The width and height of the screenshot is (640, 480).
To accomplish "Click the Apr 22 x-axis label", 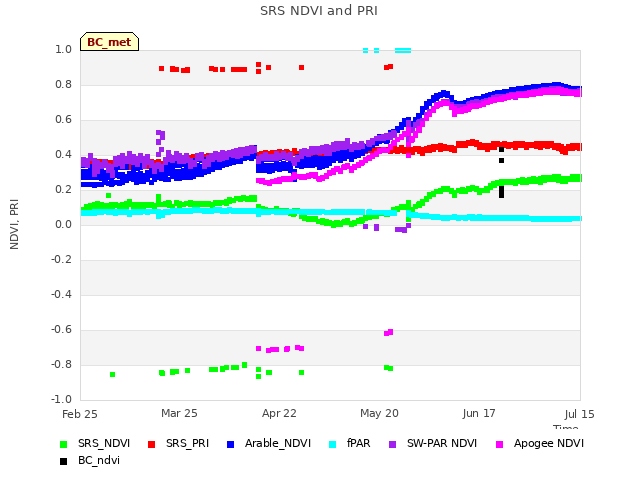I will (279, 413).
